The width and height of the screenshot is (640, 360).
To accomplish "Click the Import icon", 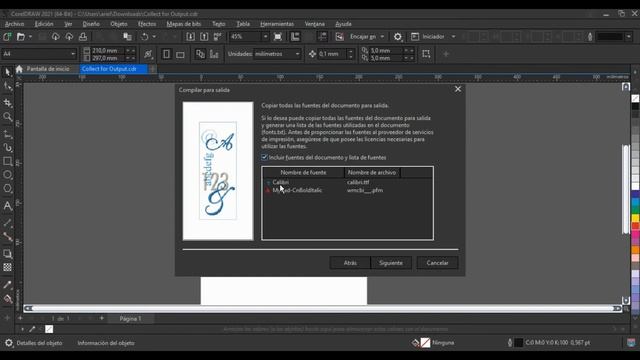I will tap(190, 37).
